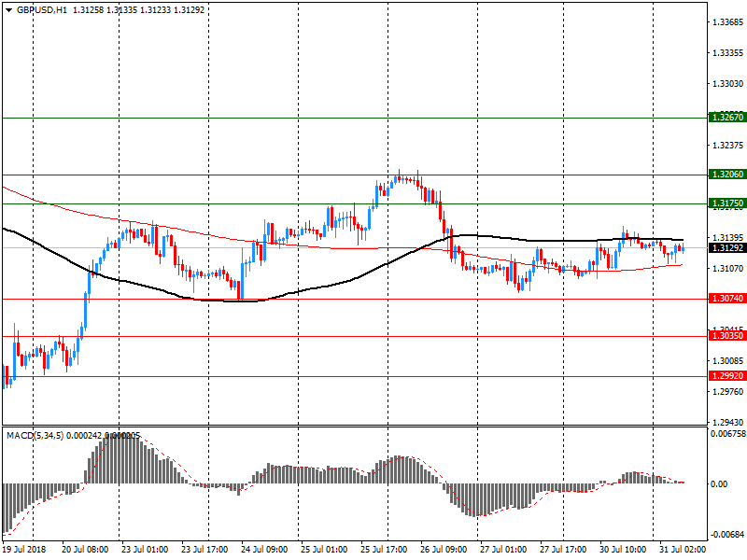The image size is (747, 560).
Task: Click the current price tag 1.31292
Action: [726, 248]
